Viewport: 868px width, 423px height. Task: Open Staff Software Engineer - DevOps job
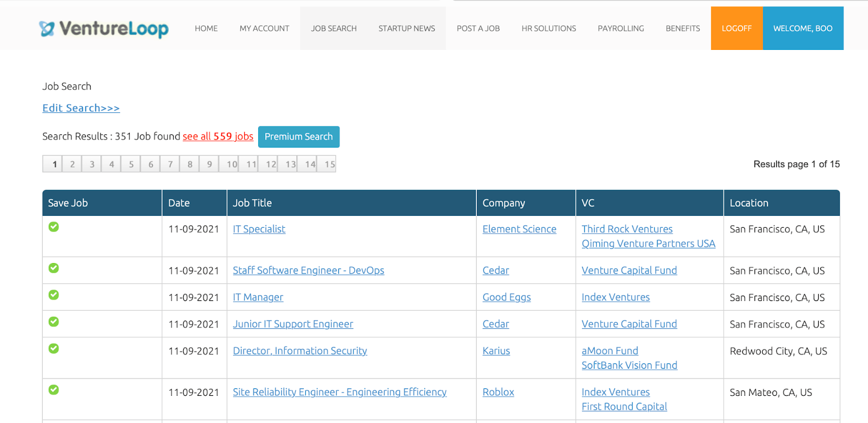pos(308,270)
